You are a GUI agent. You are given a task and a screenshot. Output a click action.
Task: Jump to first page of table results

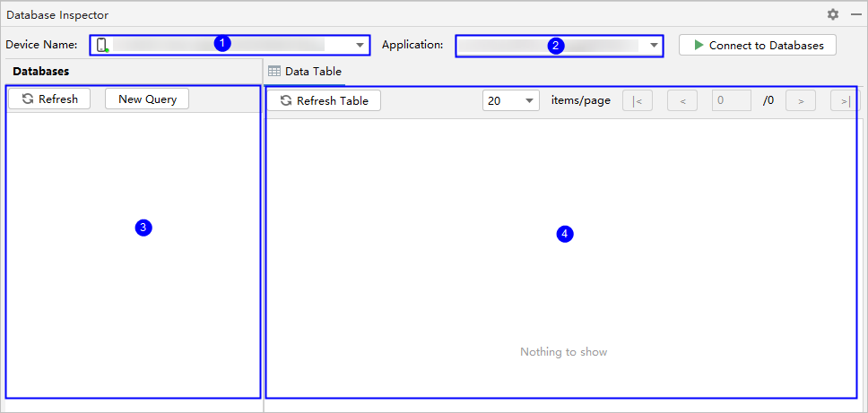coord(637,100)
